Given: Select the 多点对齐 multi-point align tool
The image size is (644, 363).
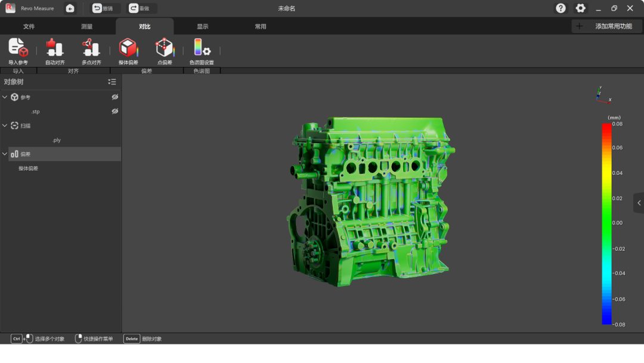Looking at the screenshot, I should click(x=91, y=48).
